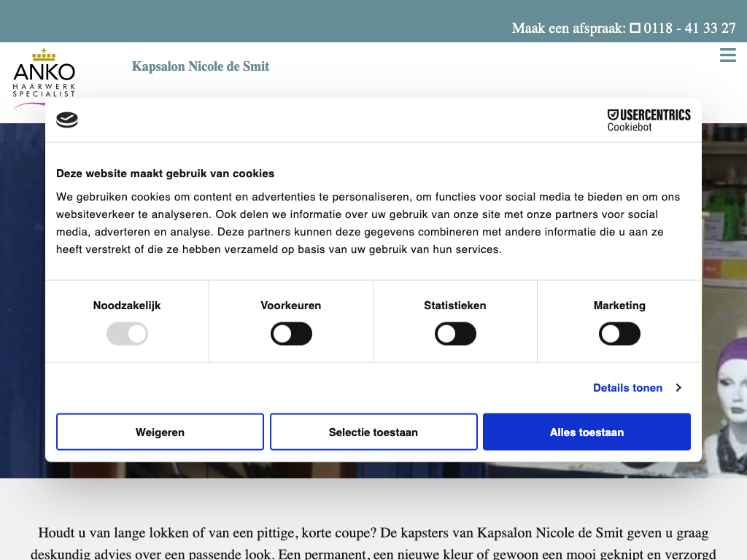
Task: Click the ANKO Haarwerk Specialist logo
Action: (x=44, y=74)
